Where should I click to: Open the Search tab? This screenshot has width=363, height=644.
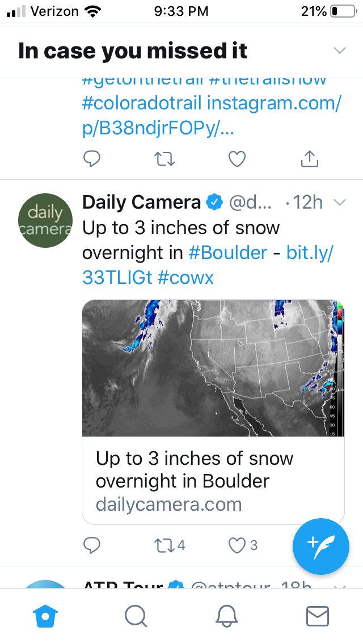pos(136,616)
